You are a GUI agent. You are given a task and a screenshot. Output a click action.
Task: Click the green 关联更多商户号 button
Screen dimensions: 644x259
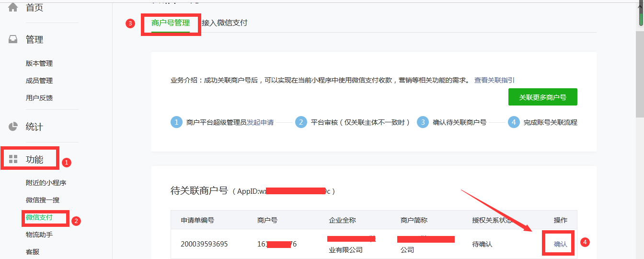coord(542,97)
